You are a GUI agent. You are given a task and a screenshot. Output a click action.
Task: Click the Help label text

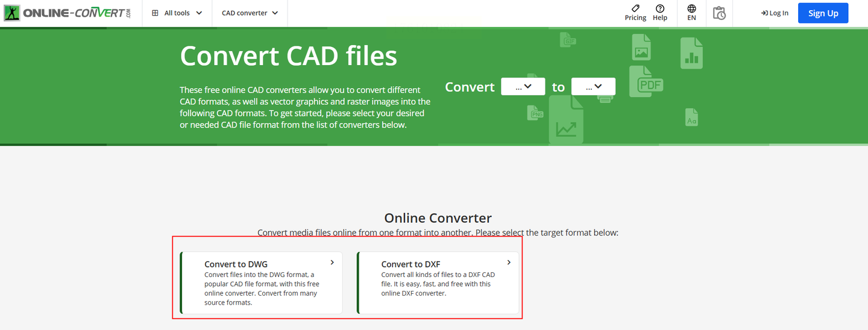point(660,18)
